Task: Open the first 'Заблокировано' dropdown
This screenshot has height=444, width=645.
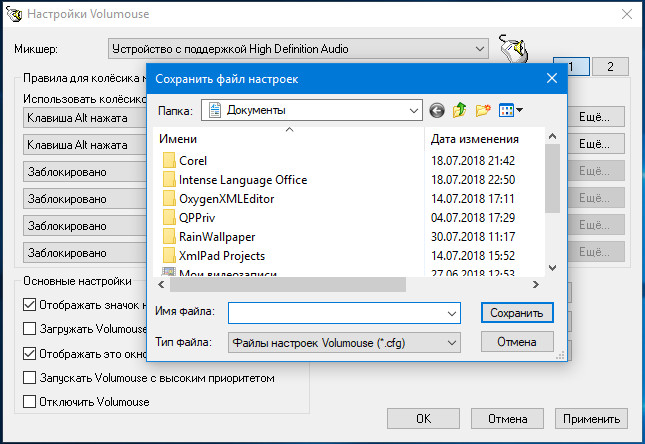Action: pyautogui.click(x=85, y=172)
